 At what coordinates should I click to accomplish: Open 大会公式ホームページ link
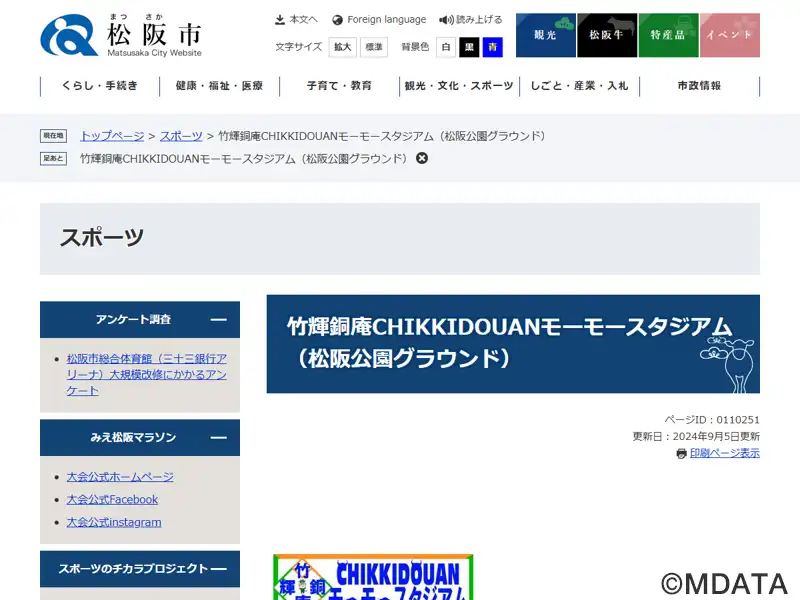pyautogui.click(x=120, y=477)
